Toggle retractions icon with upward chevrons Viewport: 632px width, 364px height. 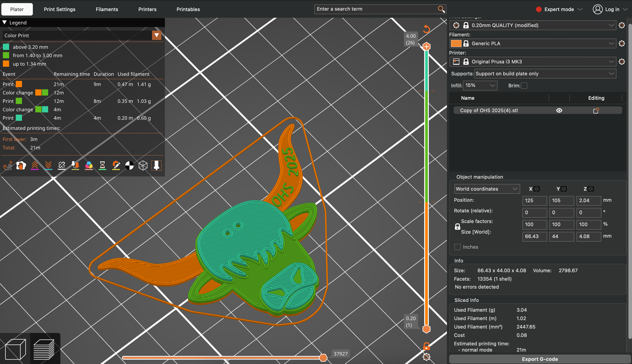coord(35,166)
